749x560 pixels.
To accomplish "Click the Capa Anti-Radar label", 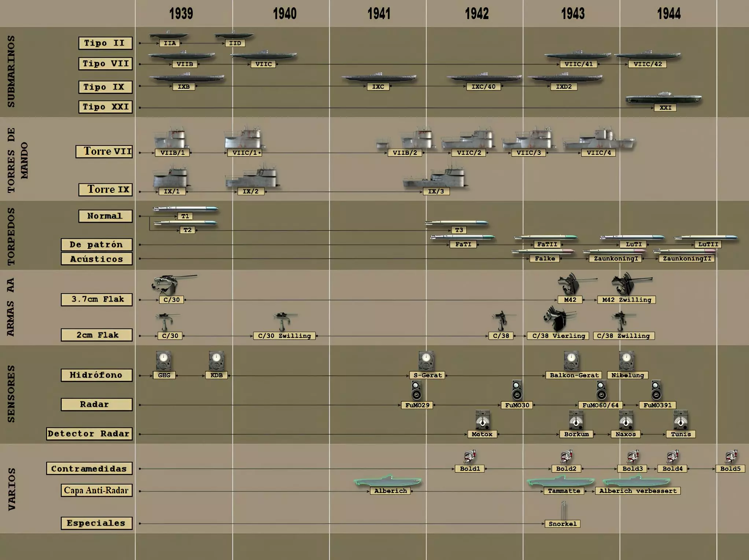I will coord(96,490).
